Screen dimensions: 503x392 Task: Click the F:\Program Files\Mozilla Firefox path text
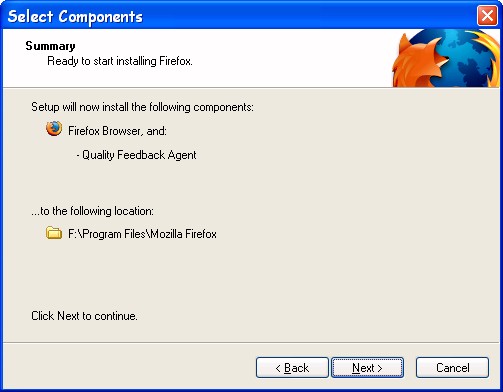click(x=142, y=234)
